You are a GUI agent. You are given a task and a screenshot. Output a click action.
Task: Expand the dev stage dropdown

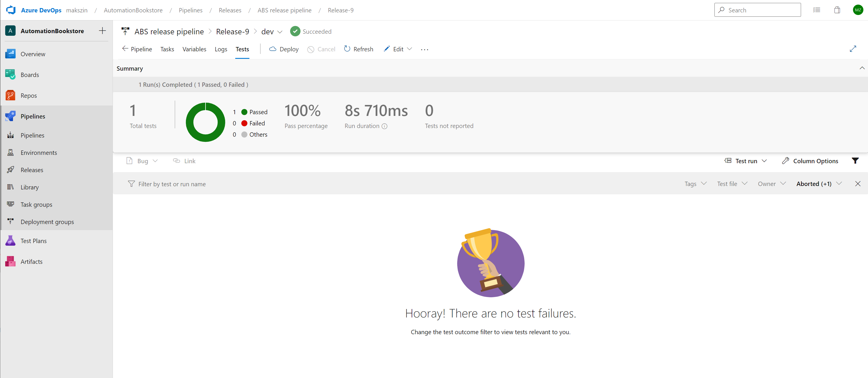[x=280, y=32]
